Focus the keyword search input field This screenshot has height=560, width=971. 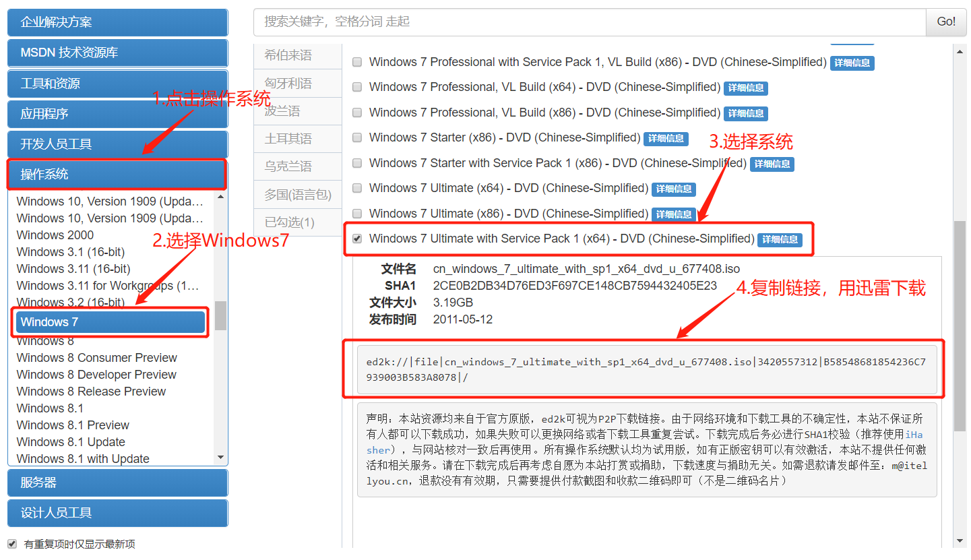[590, 22]
